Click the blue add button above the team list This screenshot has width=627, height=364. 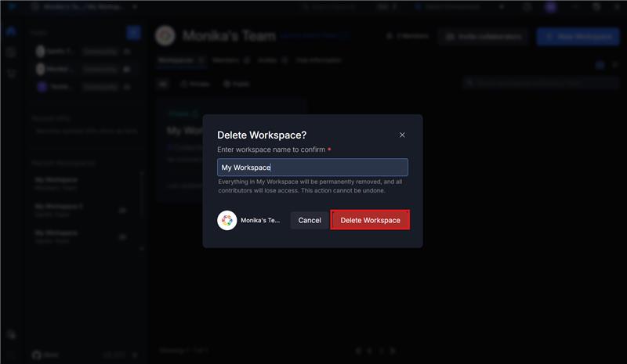(133, 33)
